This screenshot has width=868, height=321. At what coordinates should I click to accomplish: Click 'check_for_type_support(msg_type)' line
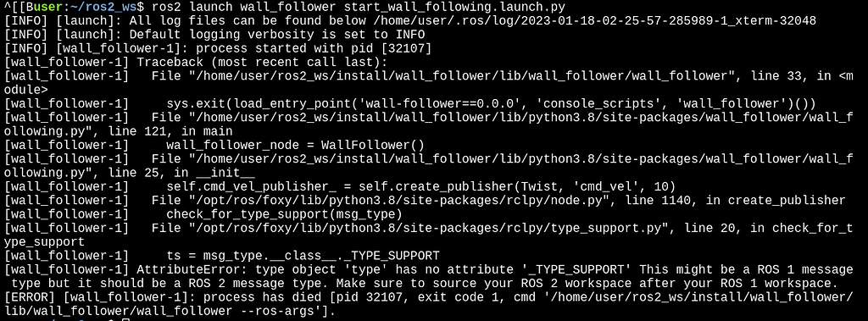point(284,213)
